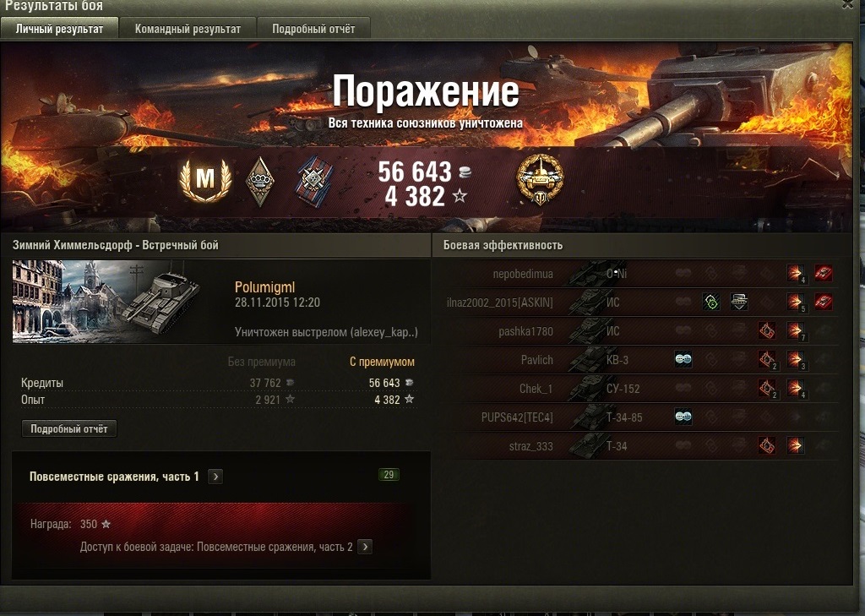Click the damage dealt icon in Chek_1 row
Screen dimensions: 865x616
[x=795, y=388]
